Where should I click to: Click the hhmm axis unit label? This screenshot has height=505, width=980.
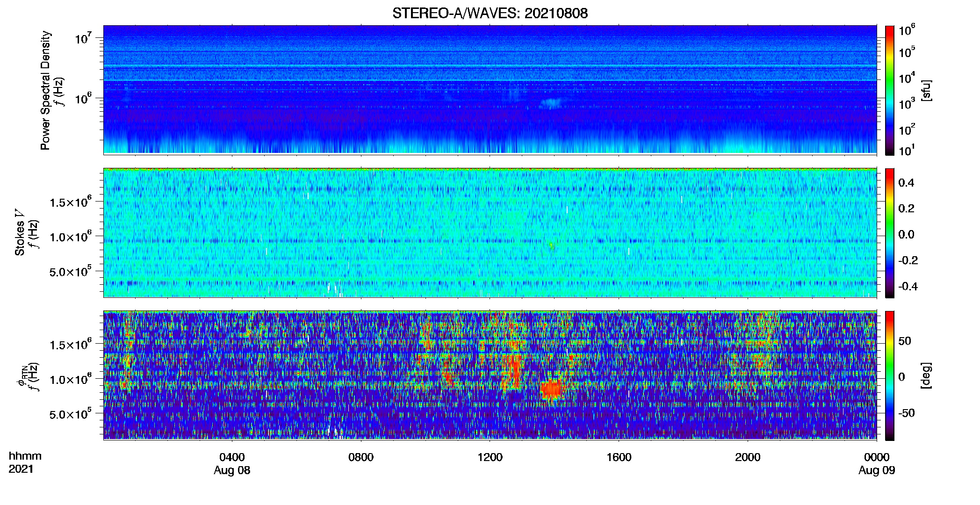pyautogui.click(x=25, y=456)
